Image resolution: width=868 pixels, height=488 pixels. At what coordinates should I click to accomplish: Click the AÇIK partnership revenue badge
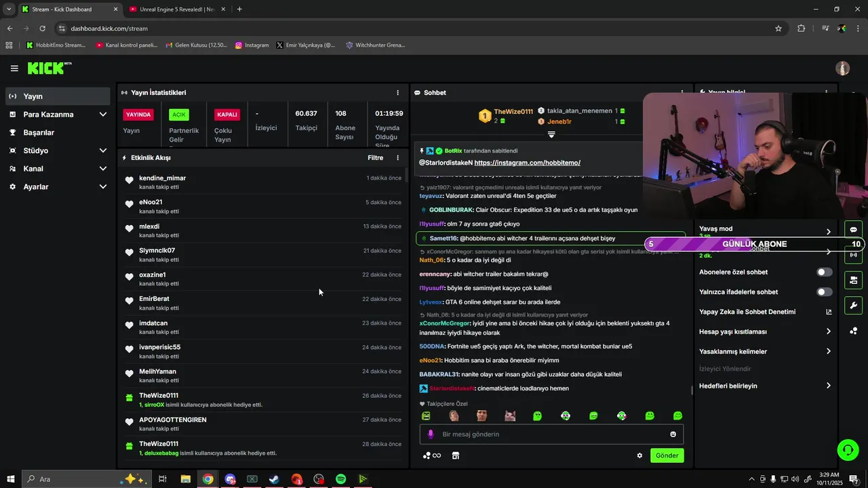tap(179, 115)
